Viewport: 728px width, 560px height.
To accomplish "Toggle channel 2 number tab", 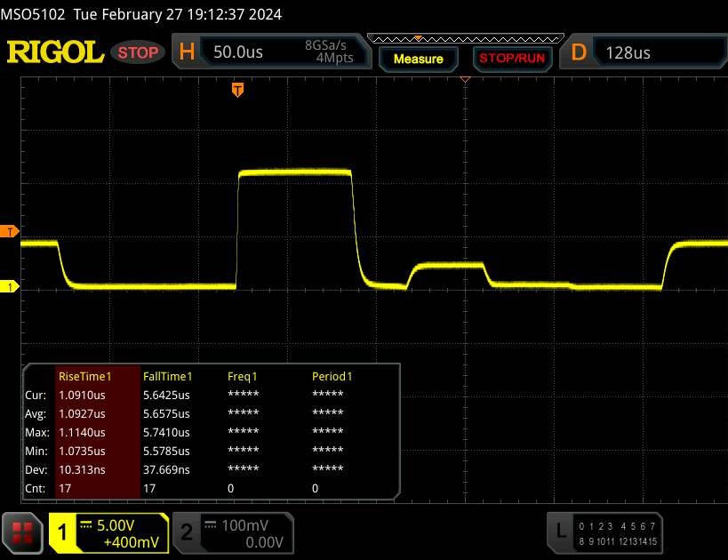I will tap(187, 532).
